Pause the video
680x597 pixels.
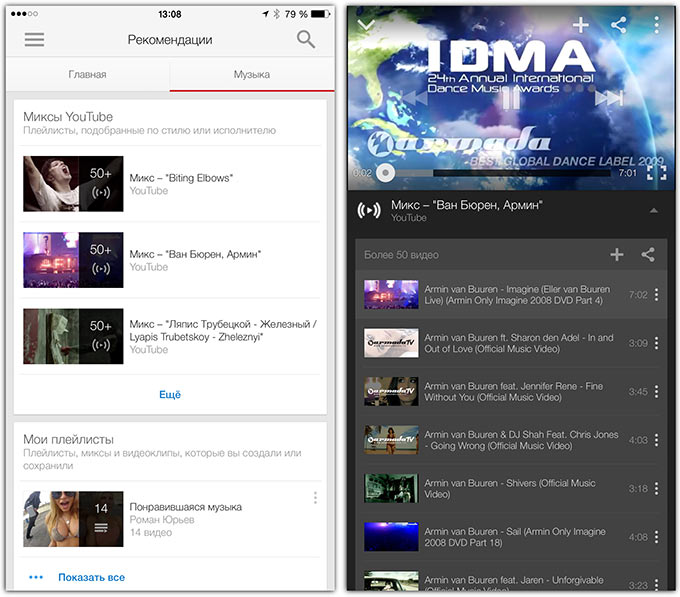click(511, 99)
